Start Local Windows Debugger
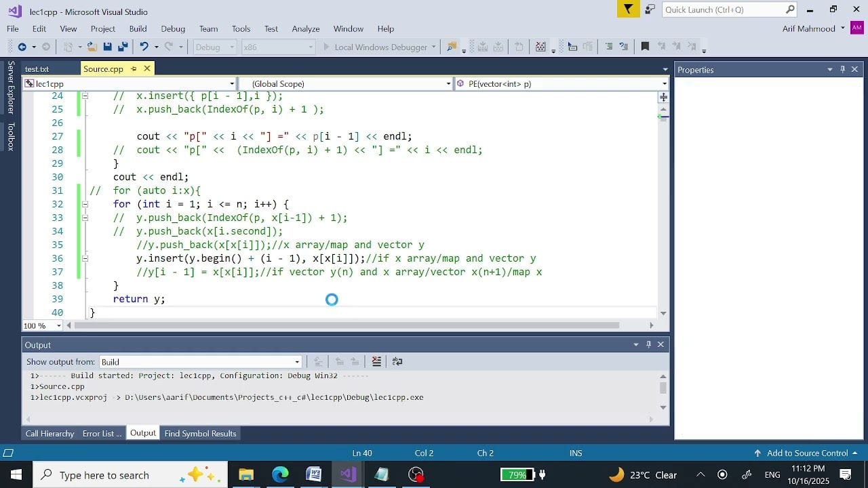 pos(380,47)
